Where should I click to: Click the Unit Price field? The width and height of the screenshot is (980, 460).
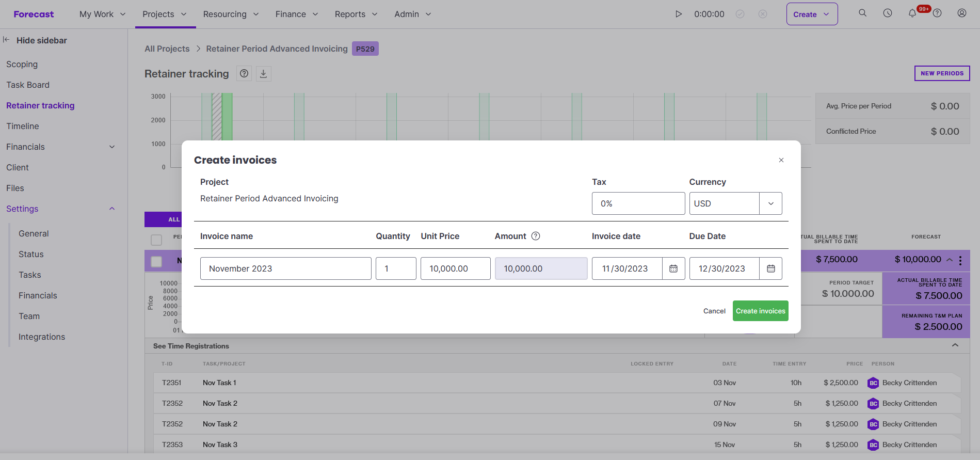pos(456,268)
